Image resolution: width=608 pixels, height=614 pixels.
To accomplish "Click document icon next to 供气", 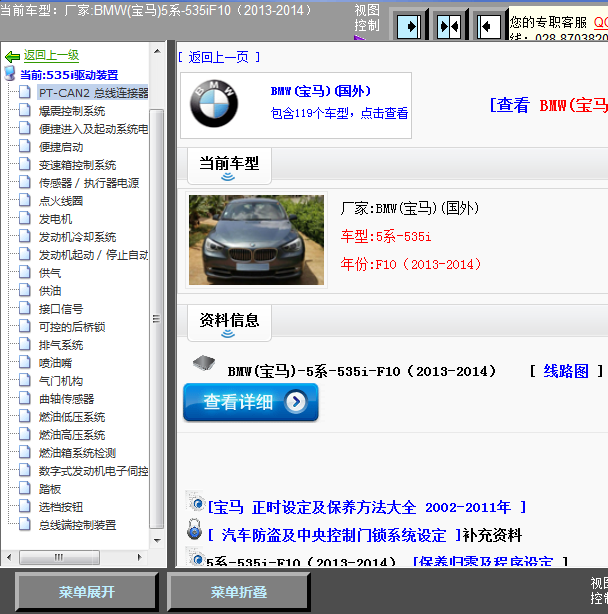I will [25, 272].
